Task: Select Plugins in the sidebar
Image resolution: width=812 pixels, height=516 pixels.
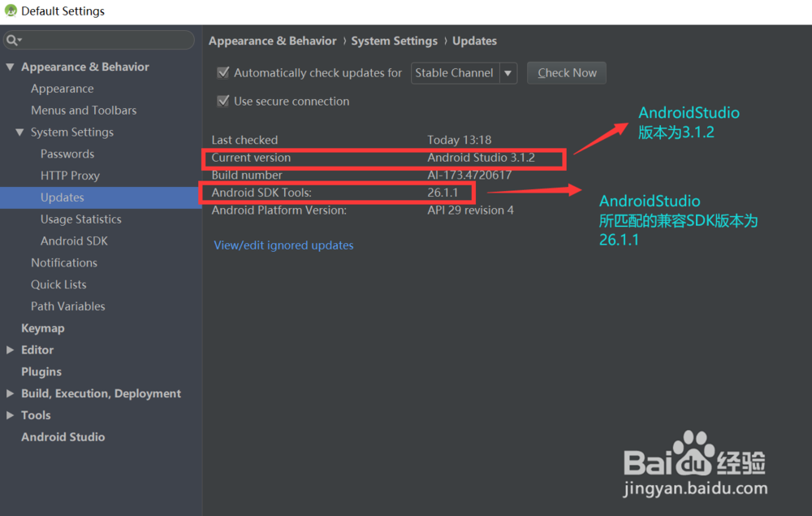Action: coord(41,371)
